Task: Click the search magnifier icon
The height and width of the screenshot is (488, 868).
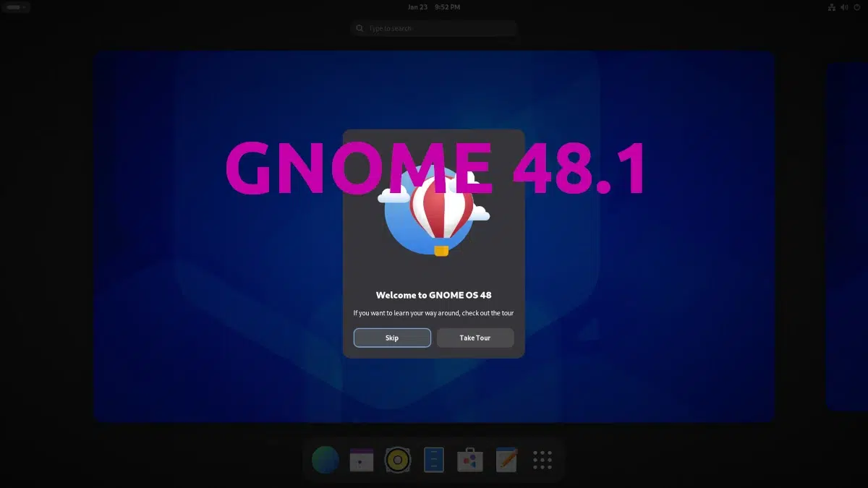Action: click(x=360, y=28)
